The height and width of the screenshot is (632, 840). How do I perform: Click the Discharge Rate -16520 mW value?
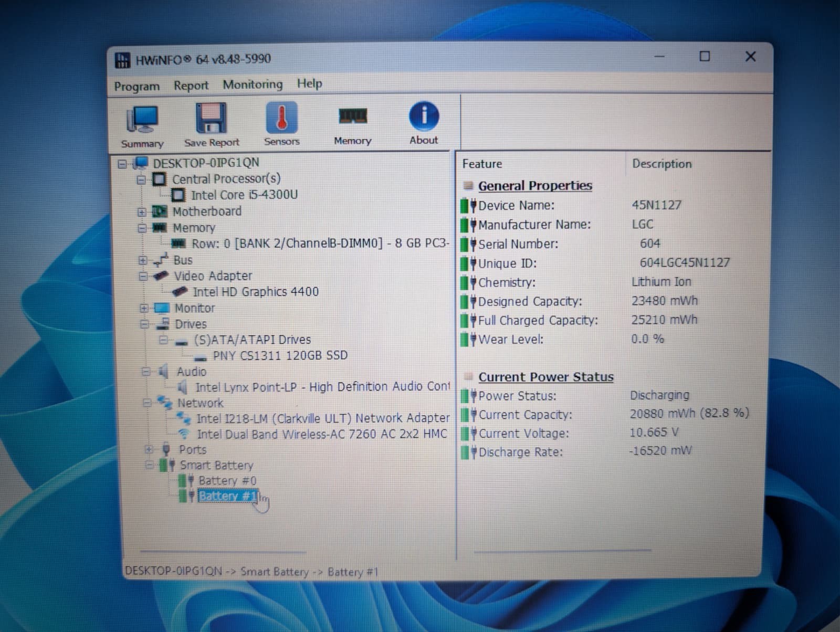click(661, 450)
